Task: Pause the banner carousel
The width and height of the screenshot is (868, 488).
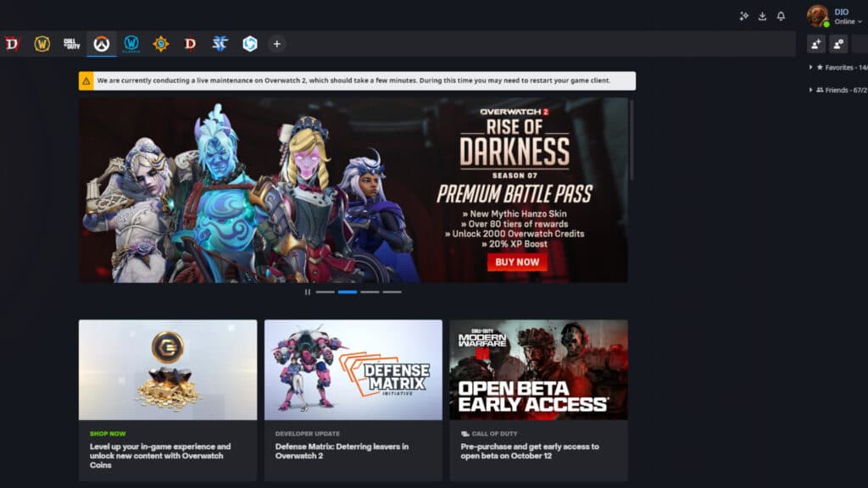Action: (307, 292)
